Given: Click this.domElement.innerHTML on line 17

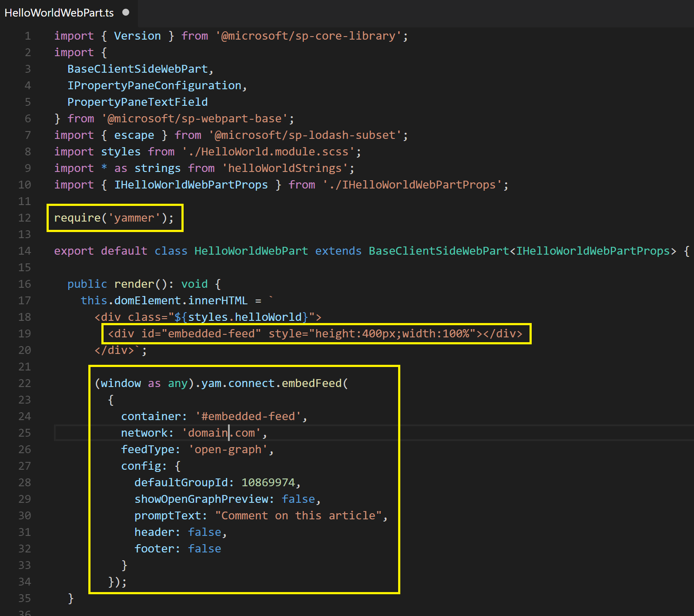Looking at the screenshot, I should (164, 300).
